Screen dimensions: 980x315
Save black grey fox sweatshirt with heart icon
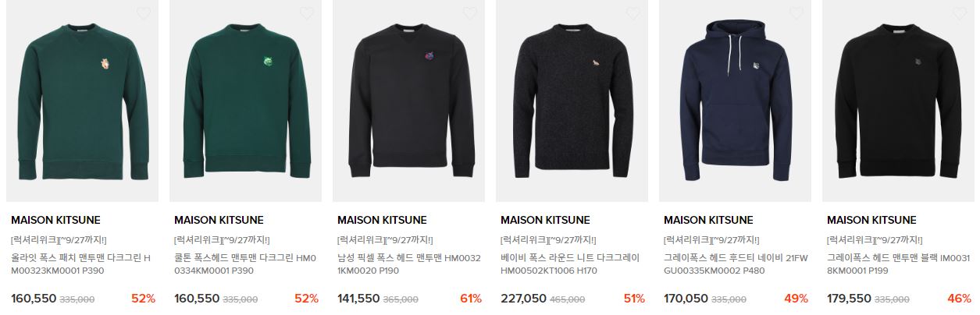pos(960,13)
